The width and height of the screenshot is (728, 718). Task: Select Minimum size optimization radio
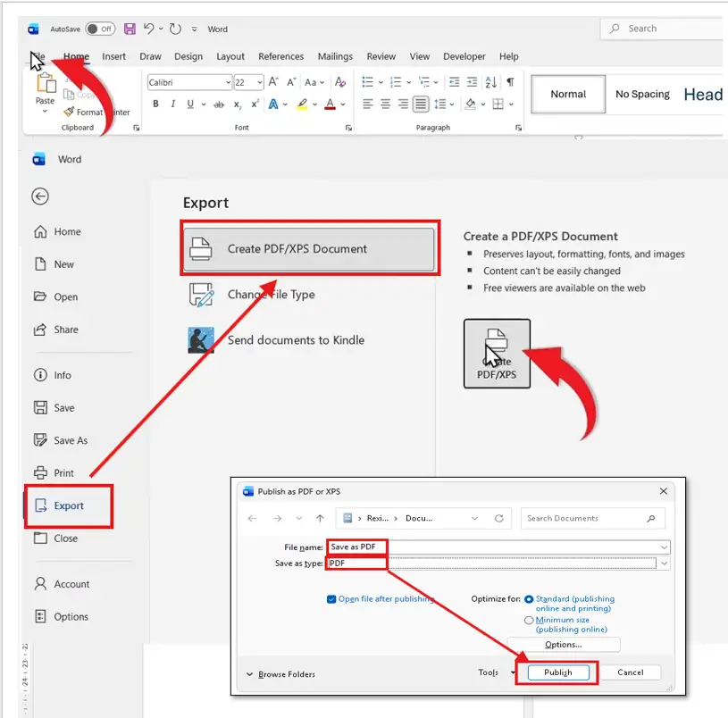click(528, 620)
